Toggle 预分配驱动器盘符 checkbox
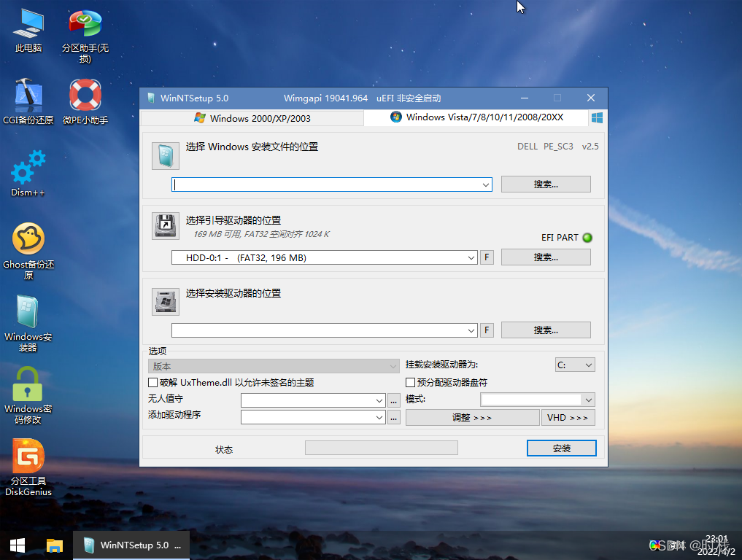Screen dimensions: 742x560 pos(410,382)
